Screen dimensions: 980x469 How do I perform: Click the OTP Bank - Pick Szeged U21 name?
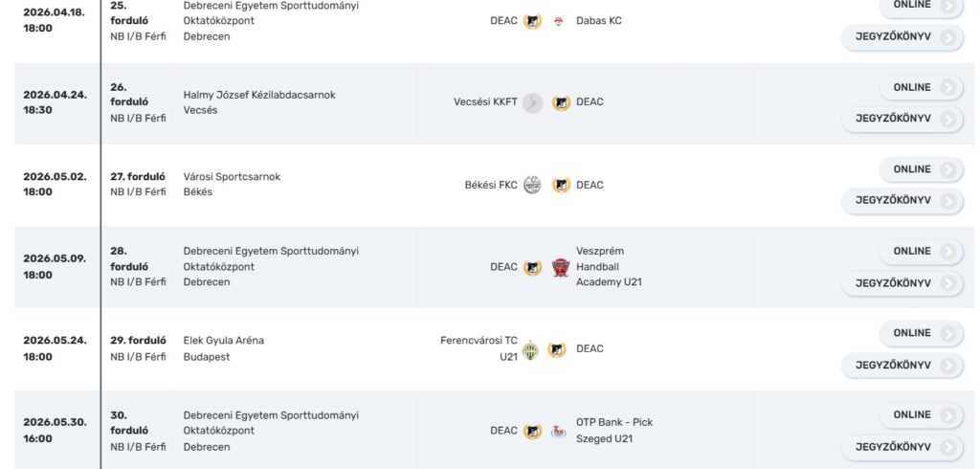click(614, 431)
